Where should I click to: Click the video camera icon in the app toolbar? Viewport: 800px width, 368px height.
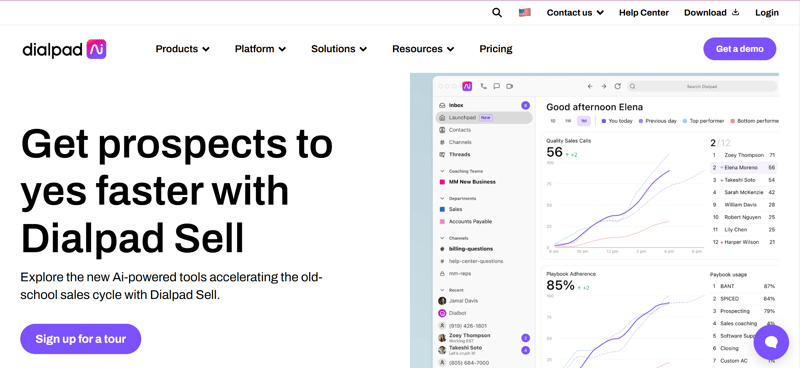coord(509,86)
